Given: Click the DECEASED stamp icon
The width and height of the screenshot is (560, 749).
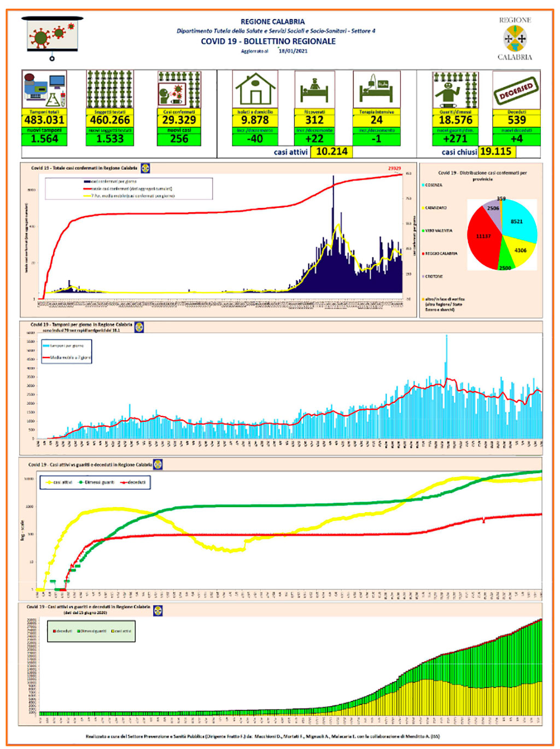Looking at the screenshot, I should coord(516,90).
